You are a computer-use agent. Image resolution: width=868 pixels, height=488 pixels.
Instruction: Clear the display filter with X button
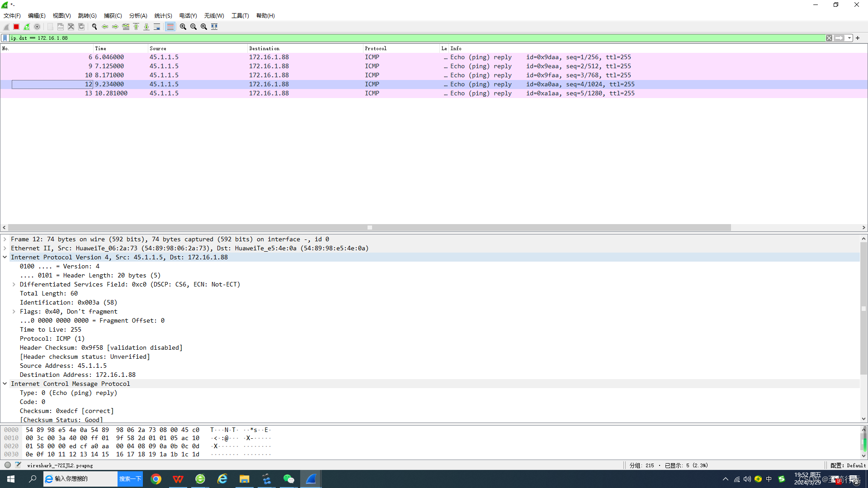pyautogui.click(x=829, y=38)
